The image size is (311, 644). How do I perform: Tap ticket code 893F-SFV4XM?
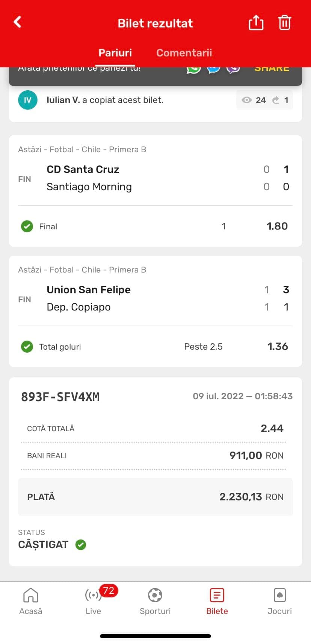coord(60,397)
